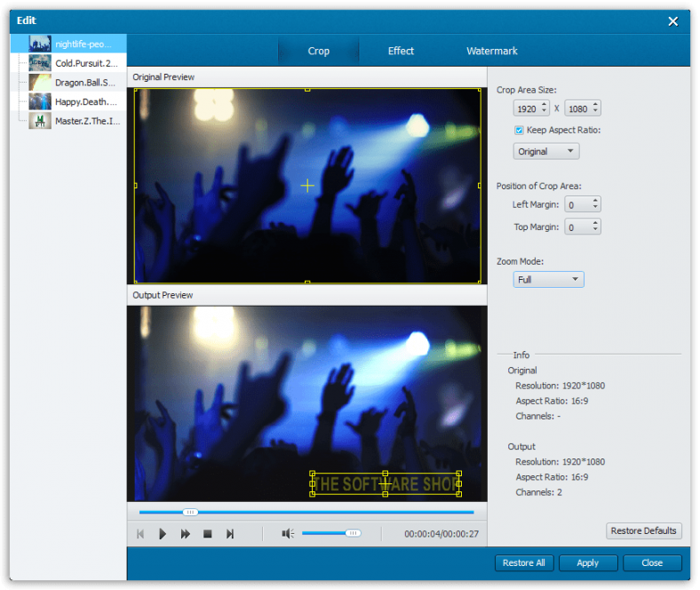The height and width of the screenshot is (590, 700).
Task: Click the timecode 00:00:04/00:00:27
Action: point(441,534)
